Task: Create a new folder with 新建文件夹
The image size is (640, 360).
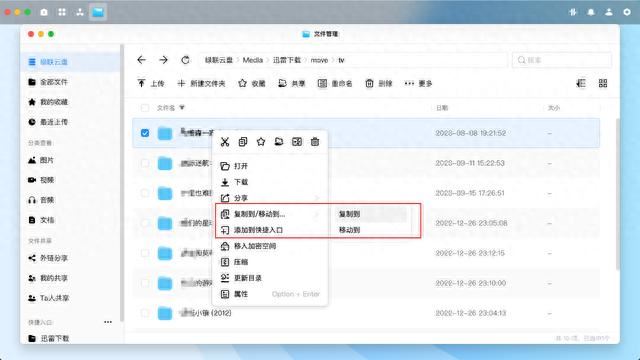Action: coord(202,84)
